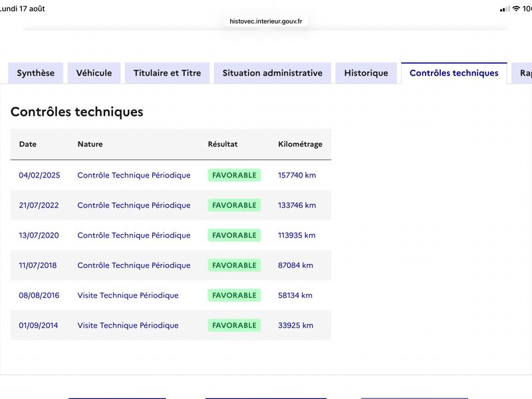Tap the cellular signal bars icon
Viewport: 532px width, 399px height.
(505, 9)
